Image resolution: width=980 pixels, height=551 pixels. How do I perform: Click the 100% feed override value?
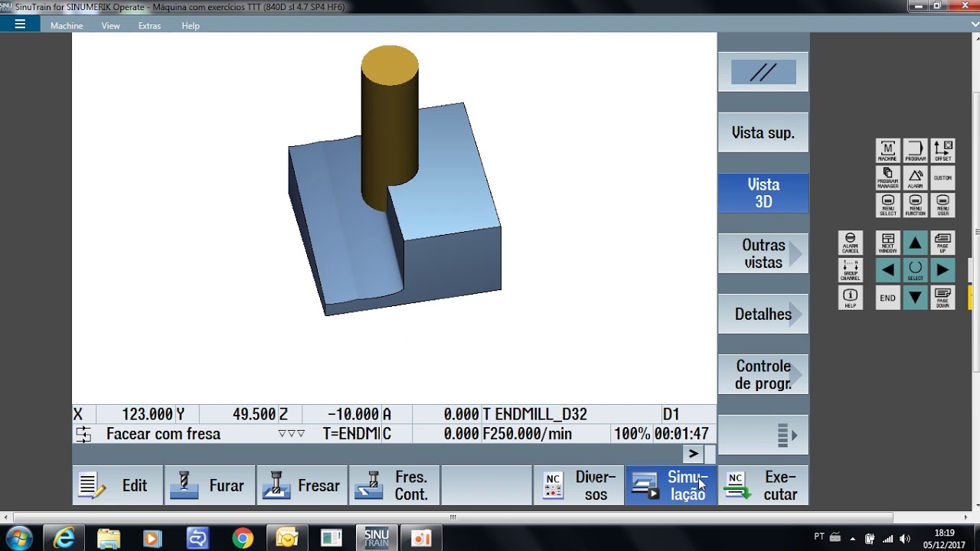[632, 434]
